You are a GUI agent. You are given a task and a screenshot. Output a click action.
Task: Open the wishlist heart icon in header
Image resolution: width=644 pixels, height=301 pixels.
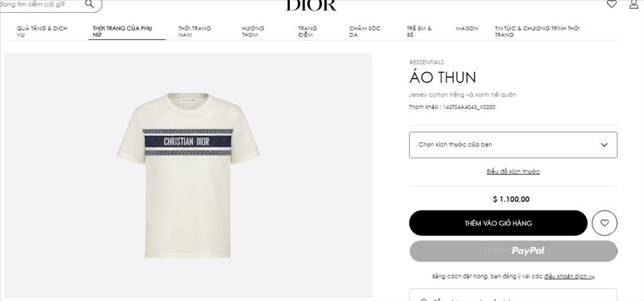(612, 4)
